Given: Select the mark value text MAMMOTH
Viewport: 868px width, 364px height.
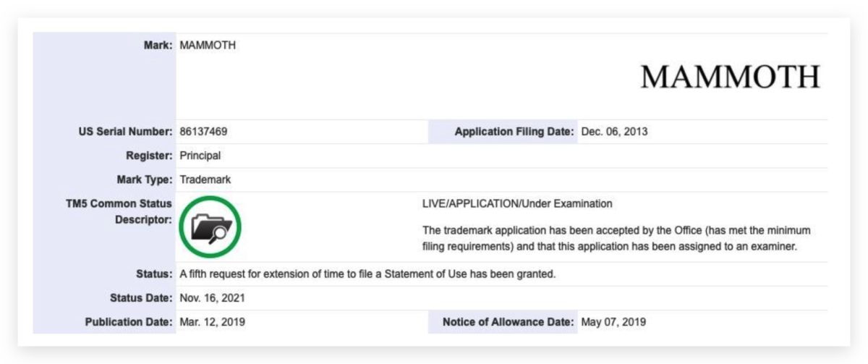Looking at the screenshot, I should (208, 46).
